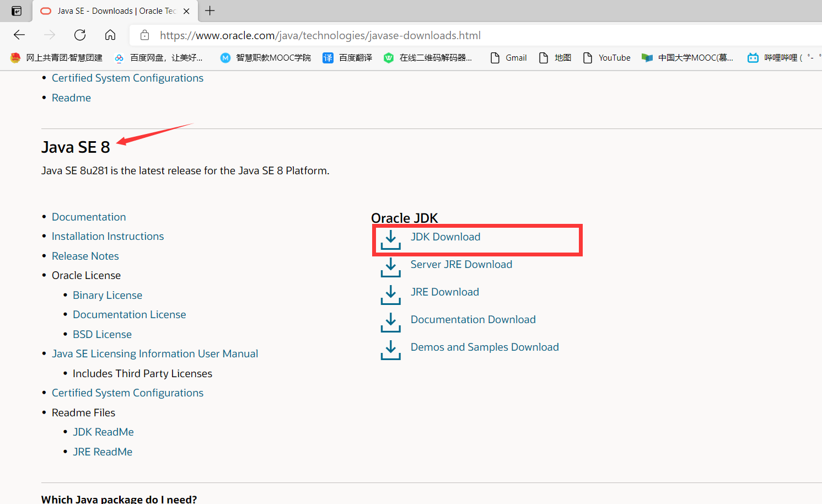Open the top Certified System Configurations link
The image size is (822, 504).
(127, 78)
